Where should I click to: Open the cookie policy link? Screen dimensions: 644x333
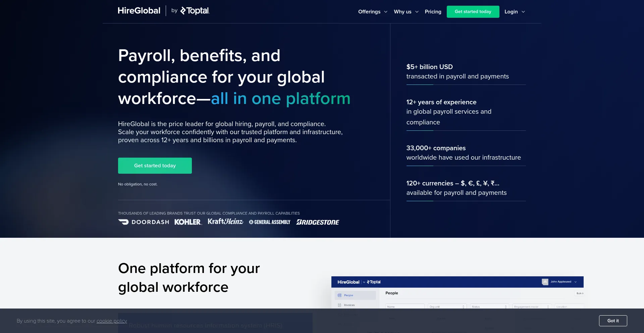click(x=111, y=321)
